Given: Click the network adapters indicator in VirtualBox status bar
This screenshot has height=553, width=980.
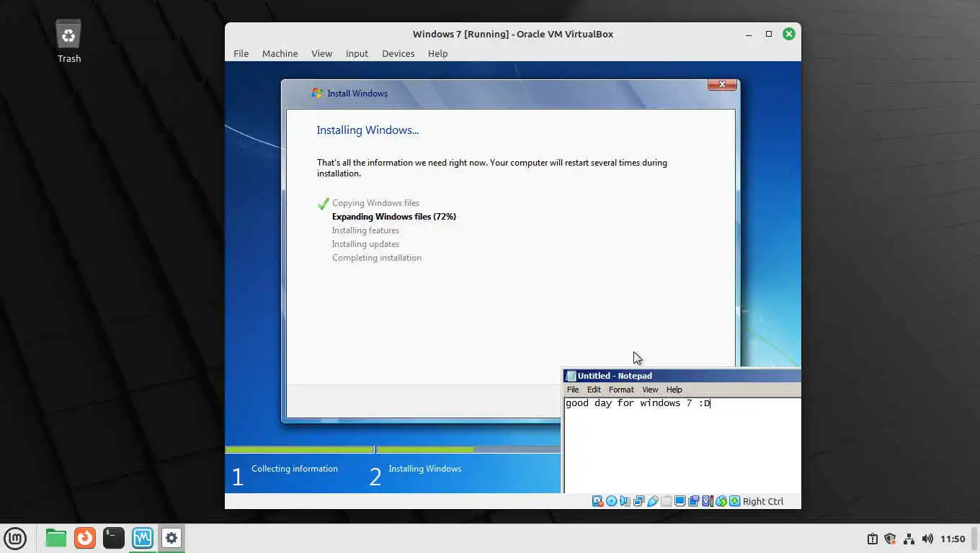Looking at the screenshot, I should pyautogui.click(x=638, y=501).
